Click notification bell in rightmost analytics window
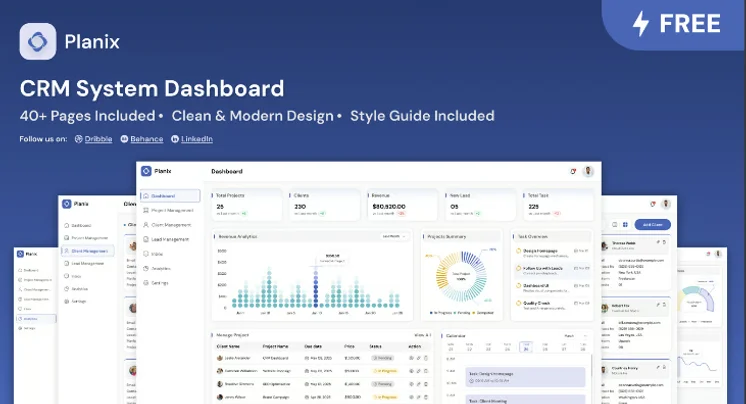Screen dimensions: 746x404 pyautogui.click(x=708, y=254)
